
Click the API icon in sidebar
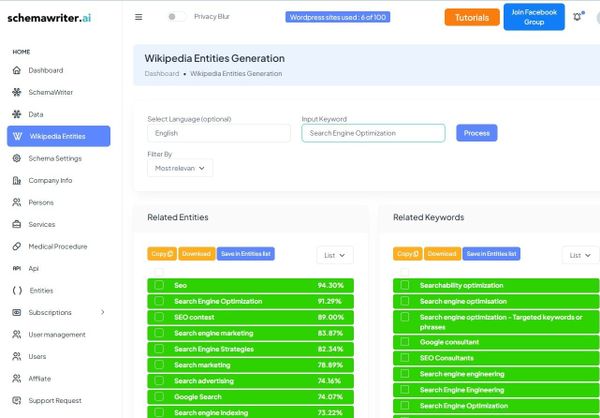pyautogui.click(x=16, y=268)
